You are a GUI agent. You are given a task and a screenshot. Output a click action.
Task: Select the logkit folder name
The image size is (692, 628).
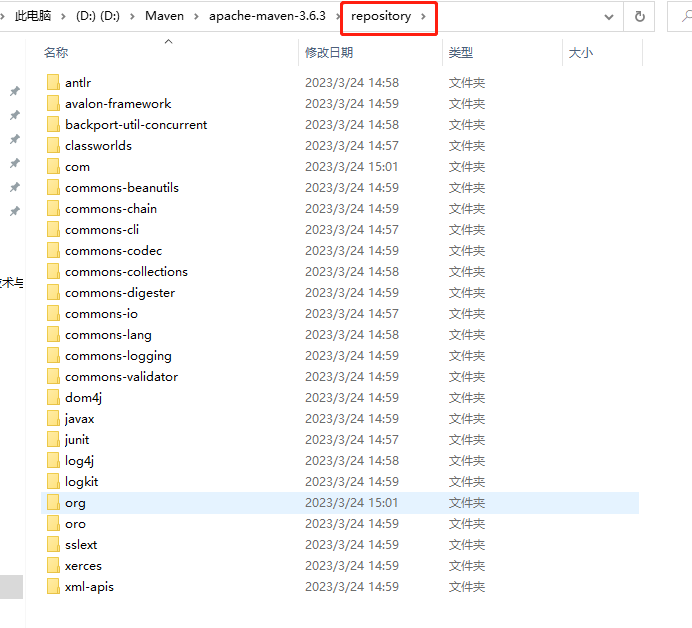[81, 481]
